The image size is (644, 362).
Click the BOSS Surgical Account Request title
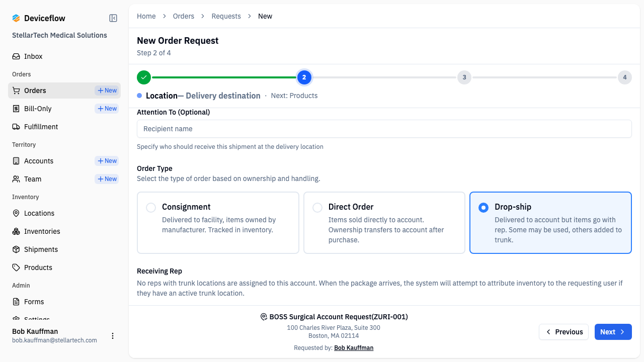339,317
